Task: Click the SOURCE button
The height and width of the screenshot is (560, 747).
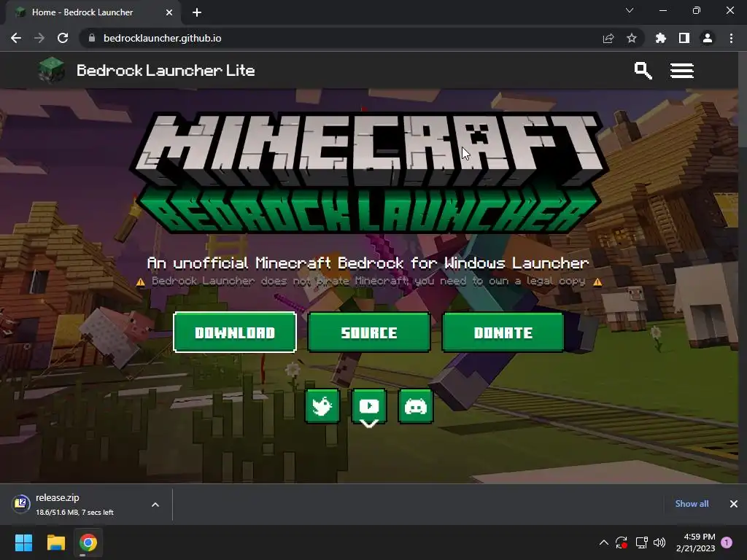Action: pos(369,332)
